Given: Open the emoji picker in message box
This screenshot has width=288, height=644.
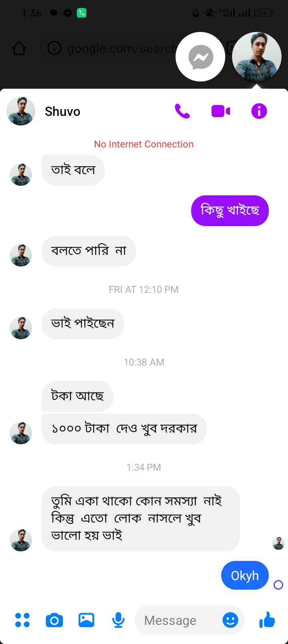Looking at the screenshot, I should [x=230, y=620].
